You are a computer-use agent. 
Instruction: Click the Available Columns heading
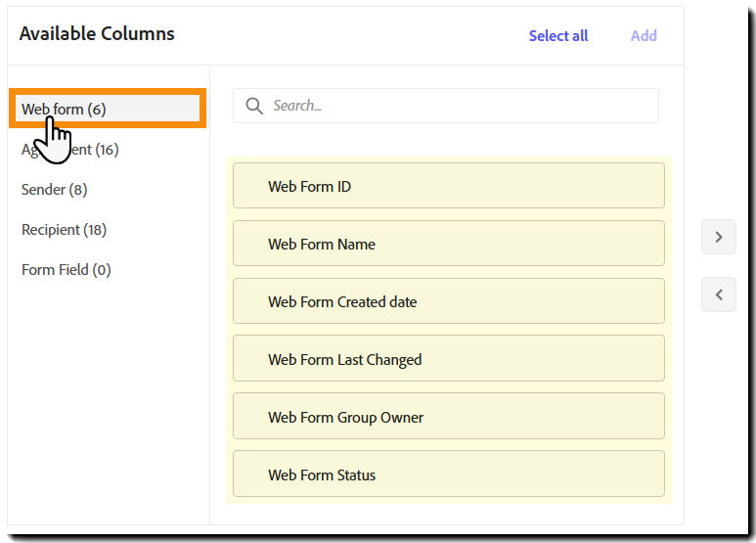(x=97, y=33)
